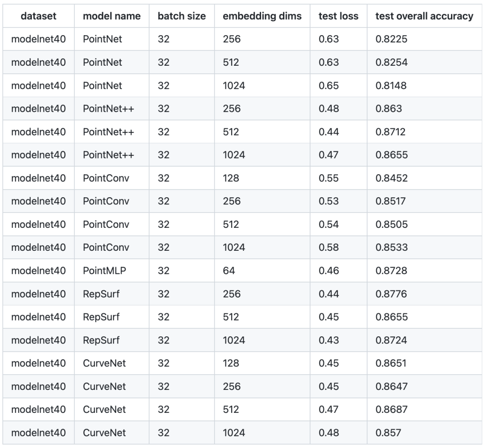The image size is (486, 448).
Task: Click accuracy 0.8655 in RepSurf row
Action: 391,317
